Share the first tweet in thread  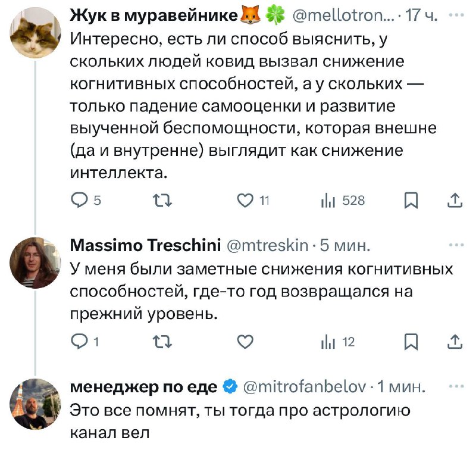455,201
